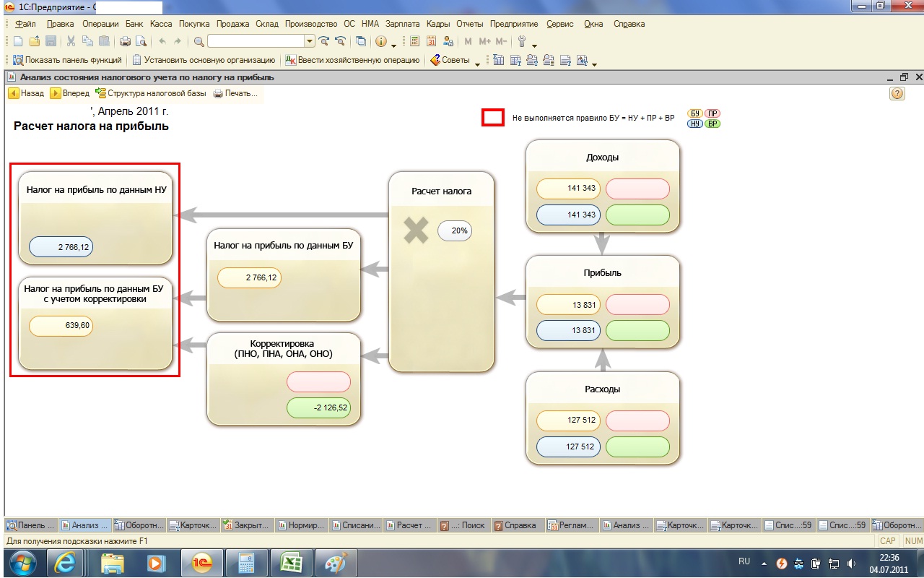
Task: Open the calculator icon in toolbar
Action: point(415,41)
